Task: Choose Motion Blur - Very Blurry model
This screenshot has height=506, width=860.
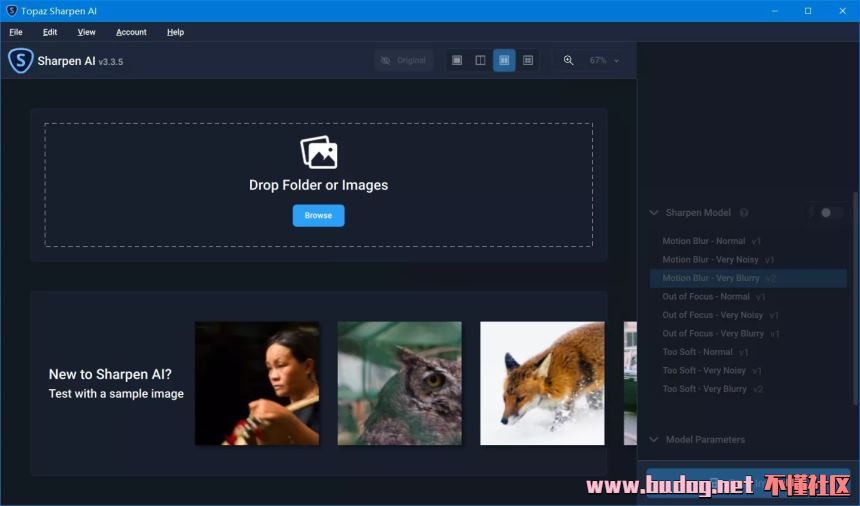Action: tap(748, 278)
